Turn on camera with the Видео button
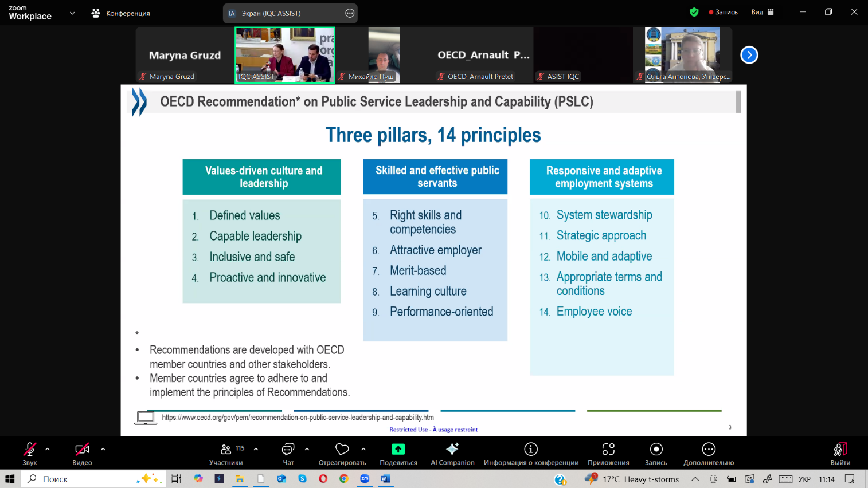The image size is (868, 488). 82,454
